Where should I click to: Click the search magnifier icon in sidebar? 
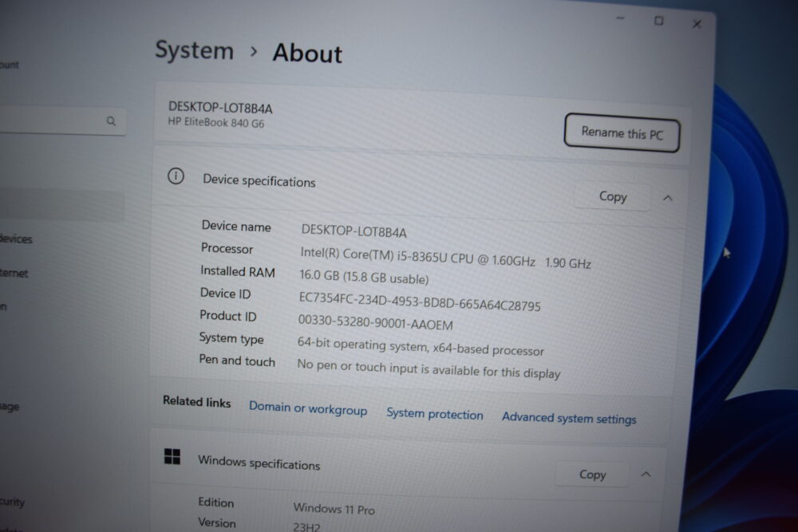click(111, 121)
